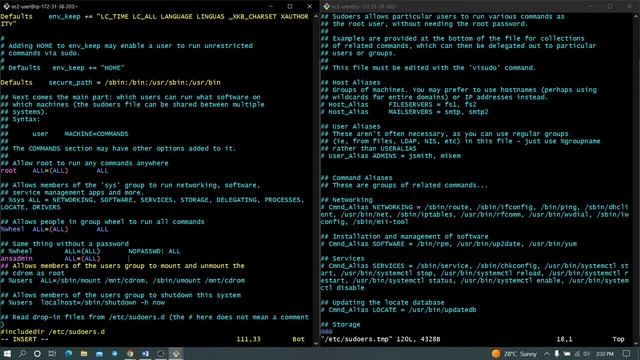Click the '111,33' cursor position
This screenshot has height=360, width=640.
click(248, 339)
